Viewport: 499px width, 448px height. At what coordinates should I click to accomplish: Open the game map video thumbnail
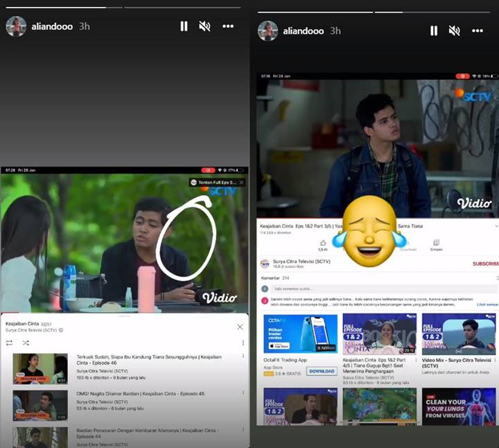[x=379, y=406]
